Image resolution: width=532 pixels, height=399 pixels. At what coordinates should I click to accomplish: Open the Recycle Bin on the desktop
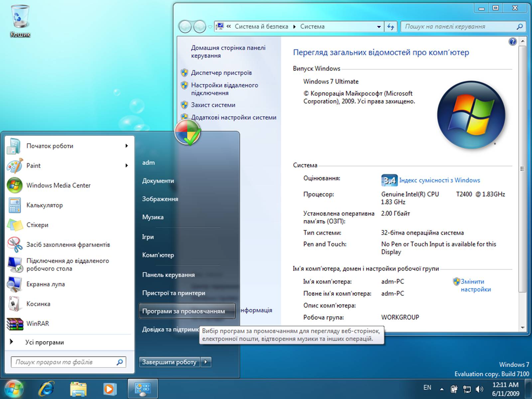coord(20,21)
